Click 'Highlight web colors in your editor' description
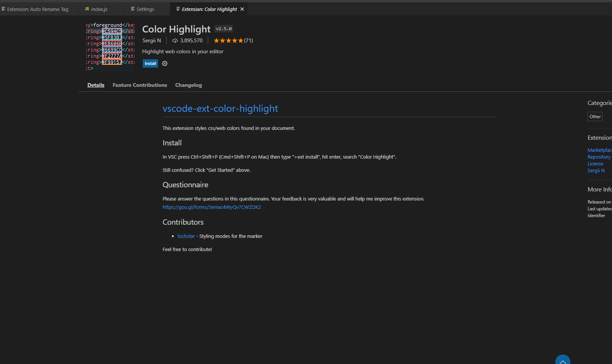The image size is (612, 364). [183, 51]
